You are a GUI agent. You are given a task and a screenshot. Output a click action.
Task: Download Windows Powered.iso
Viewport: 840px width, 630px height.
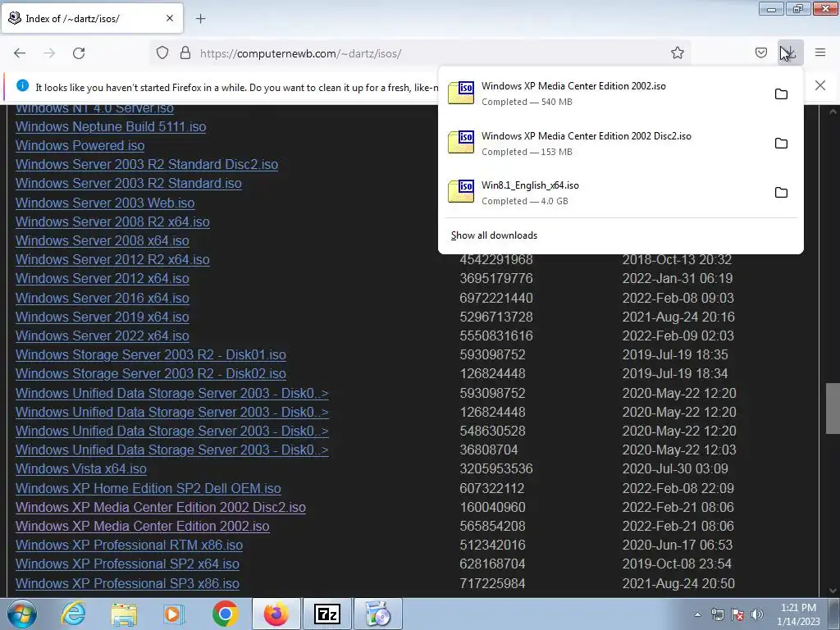pos(80,145)
